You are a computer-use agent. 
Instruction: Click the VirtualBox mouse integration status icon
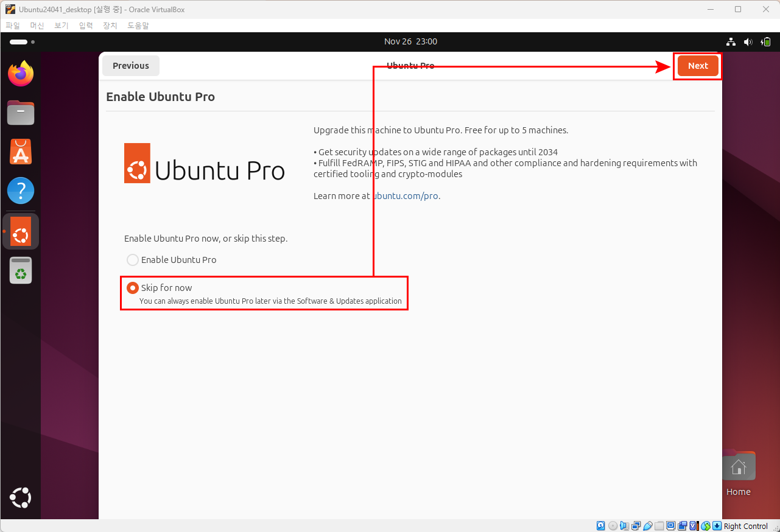click(x=706, y=526)
